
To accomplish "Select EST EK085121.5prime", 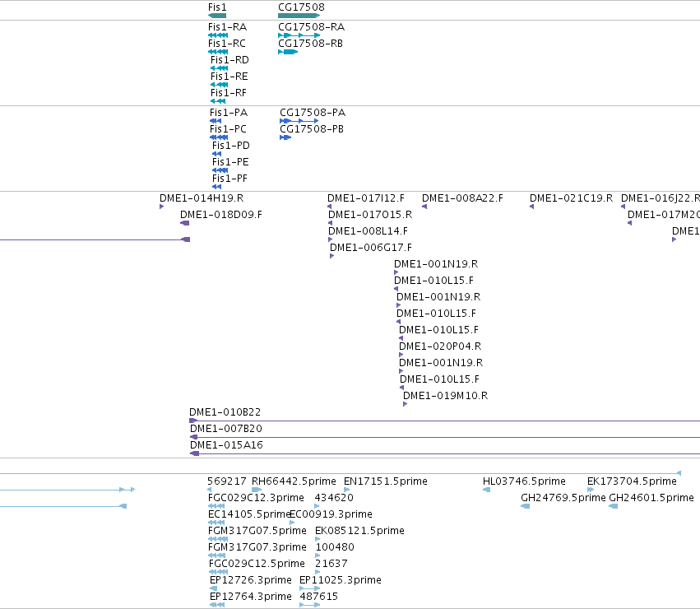I will (x=359, y=532).
